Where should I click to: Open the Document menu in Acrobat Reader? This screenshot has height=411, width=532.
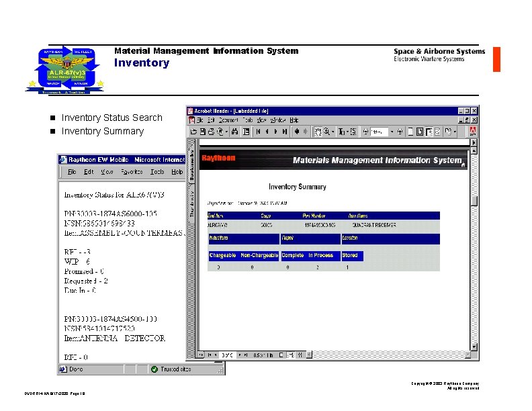point(228,120)
